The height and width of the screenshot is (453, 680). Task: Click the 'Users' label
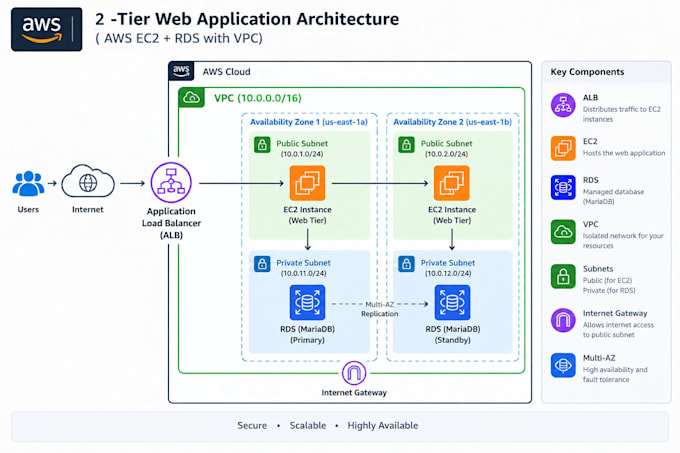[28, 209]
